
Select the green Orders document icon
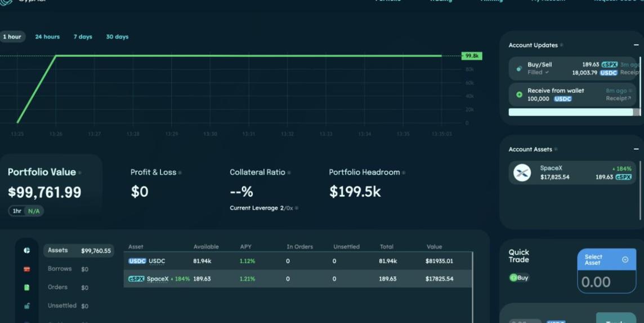26,287
